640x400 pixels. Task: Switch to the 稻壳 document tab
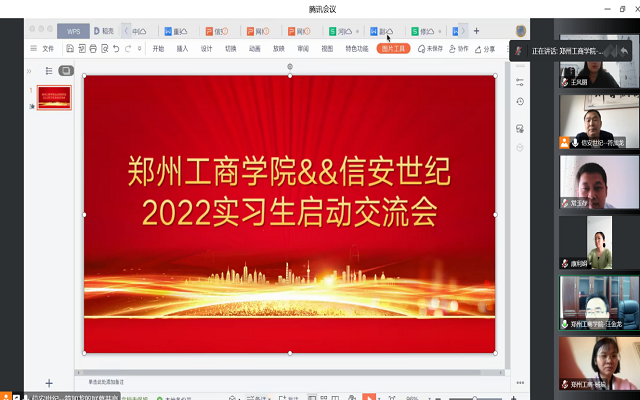(x=104, y=31)
